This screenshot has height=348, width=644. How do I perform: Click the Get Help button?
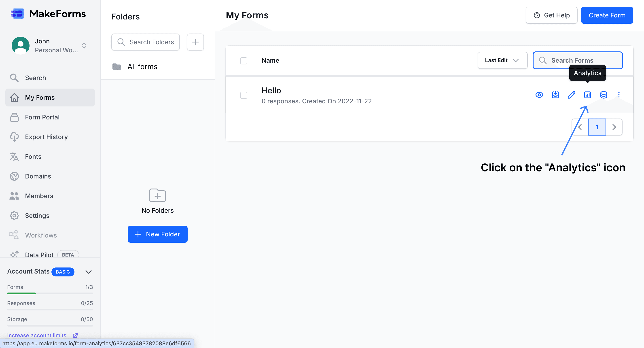[551, 15]
